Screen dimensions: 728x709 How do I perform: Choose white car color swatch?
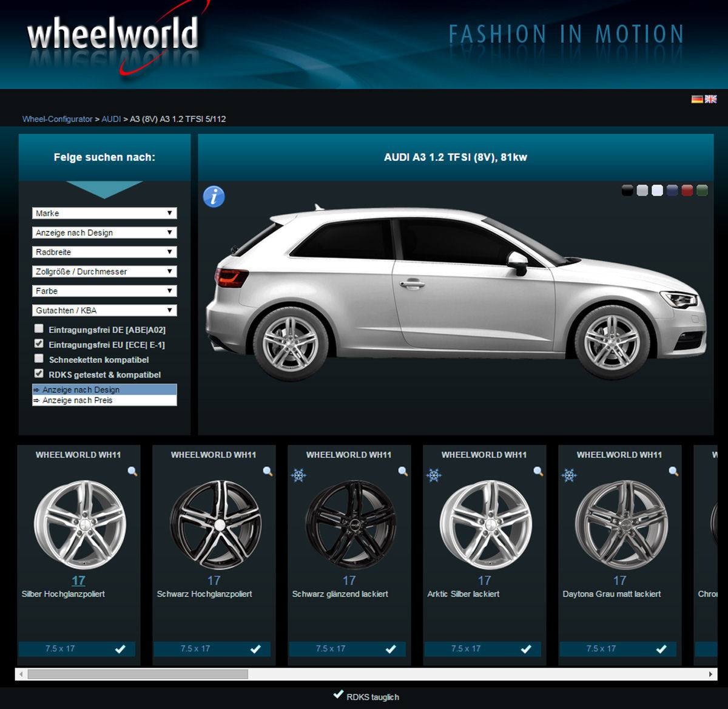657,191
